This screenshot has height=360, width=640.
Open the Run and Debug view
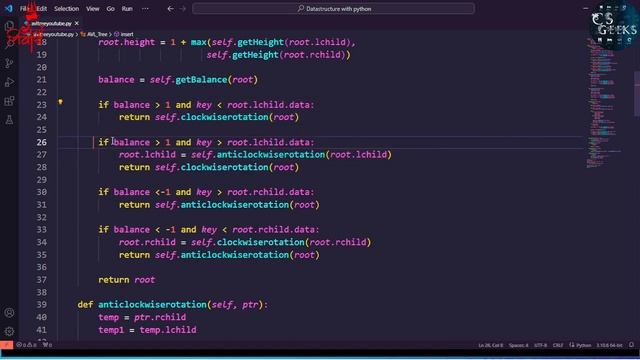pyautogui.click(x=9, y=82)
